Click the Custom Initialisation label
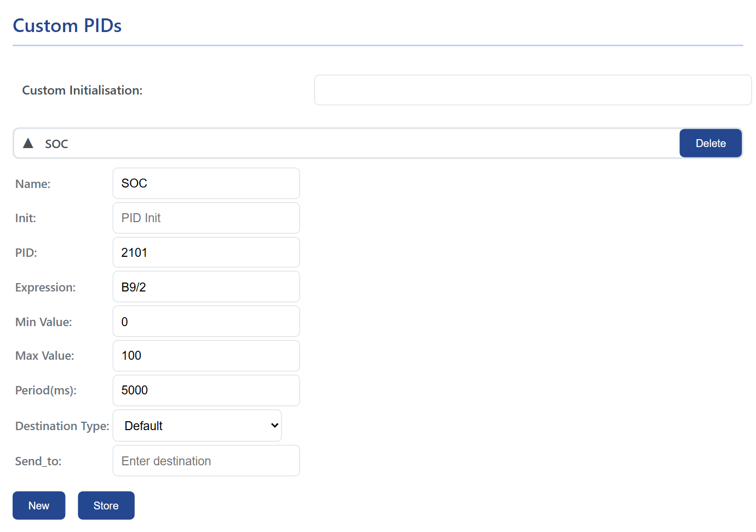 [82, 90]
